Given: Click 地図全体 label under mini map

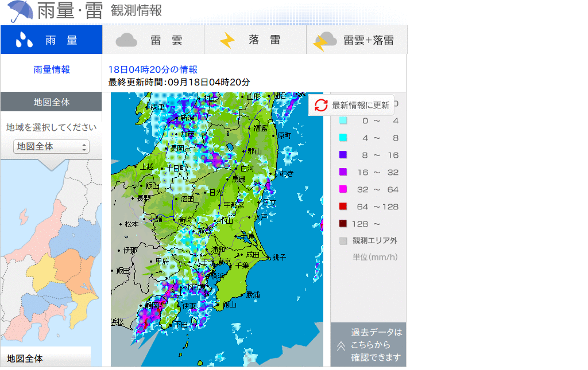Looking at the screenshot, I should tap(25, 359).
